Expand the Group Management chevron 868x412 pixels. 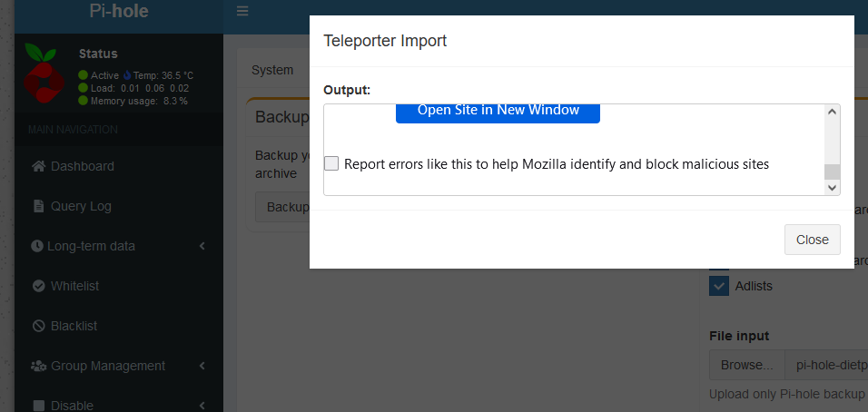202,366
